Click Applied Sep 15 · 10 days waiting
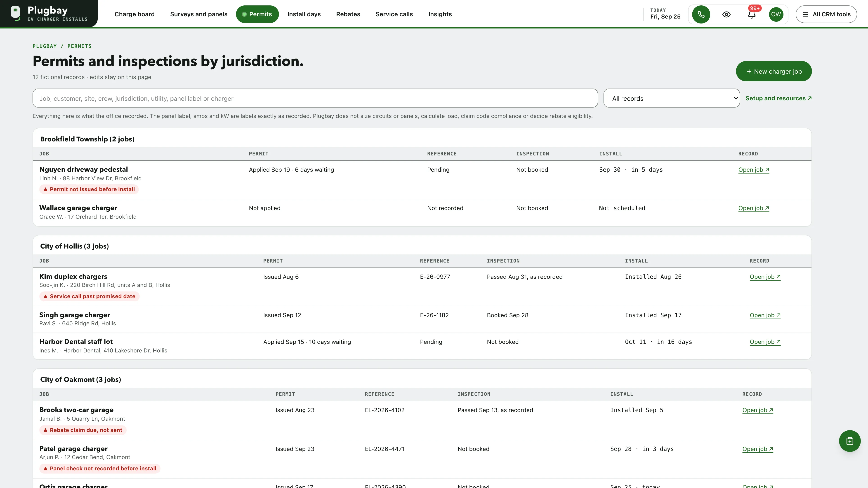Viewport: 868px width, 488px height. click(x=307, y=342)
